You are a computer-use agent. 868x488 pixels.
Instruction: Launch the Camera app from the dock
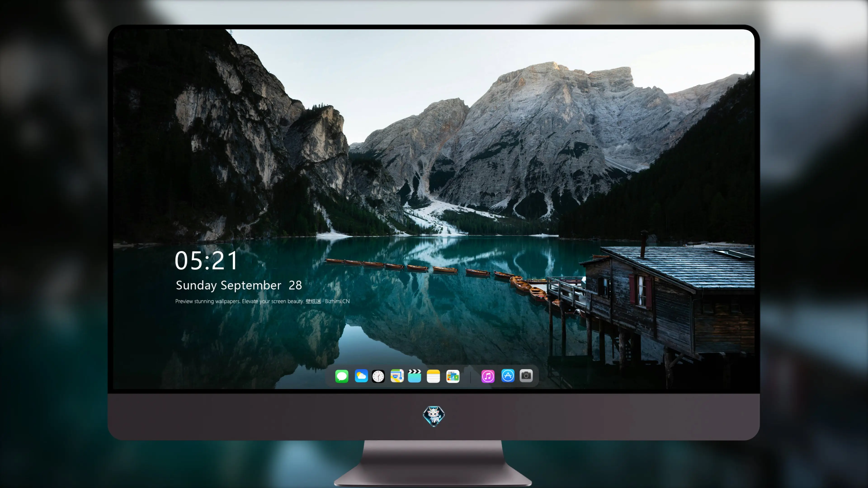526,375
